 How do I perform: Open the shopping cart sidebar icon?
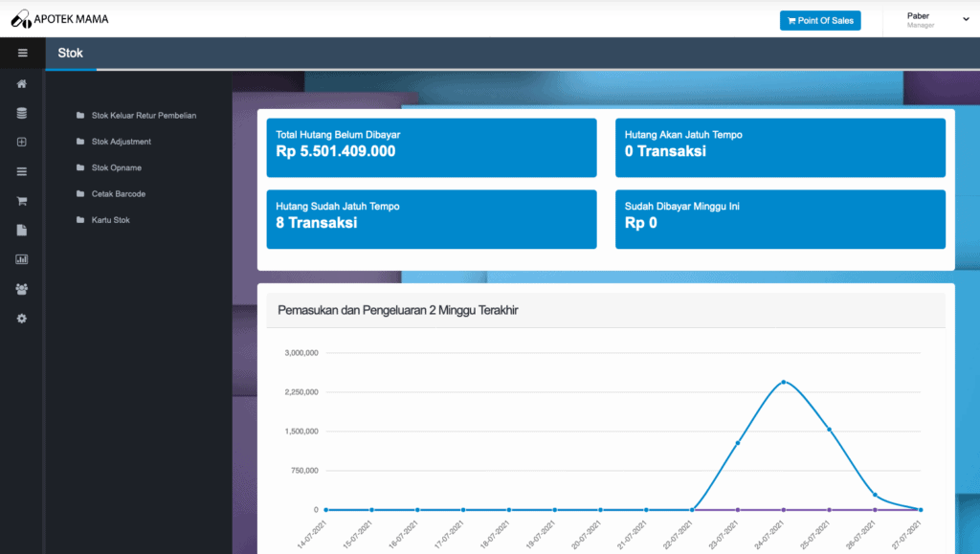coord(22,201)
